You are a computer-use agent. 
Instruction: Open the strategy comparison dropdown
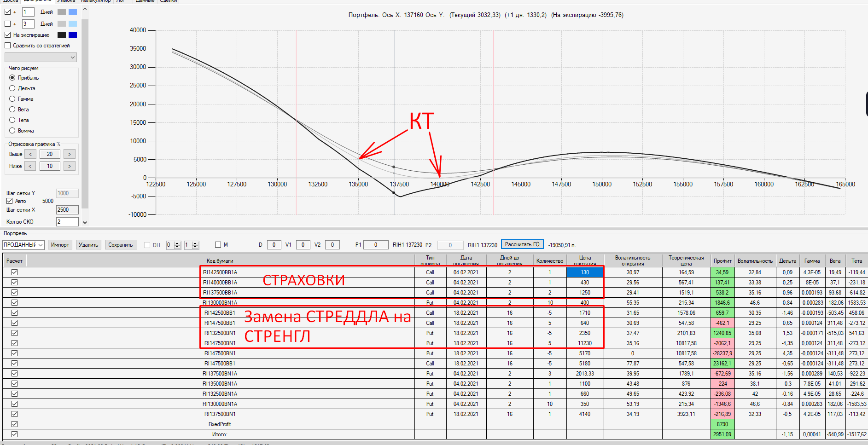point(41,58)
